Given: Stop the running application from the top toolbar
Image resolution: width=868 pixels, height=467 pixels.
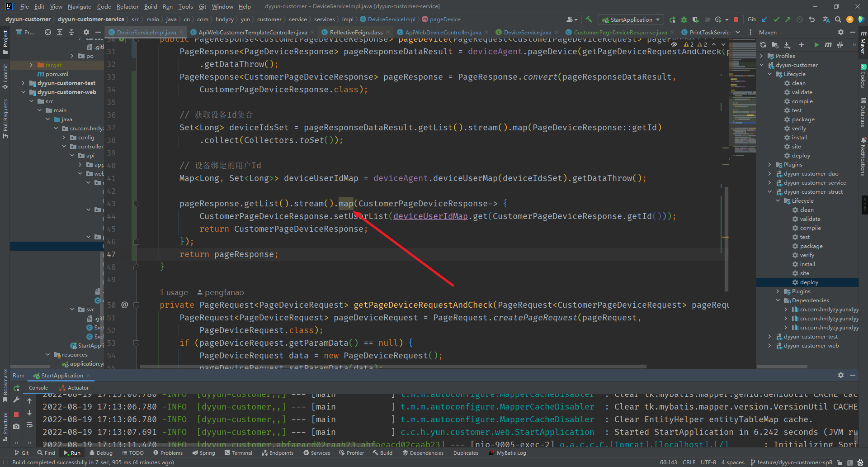Looking at the screenshot, I should (736, 19).
